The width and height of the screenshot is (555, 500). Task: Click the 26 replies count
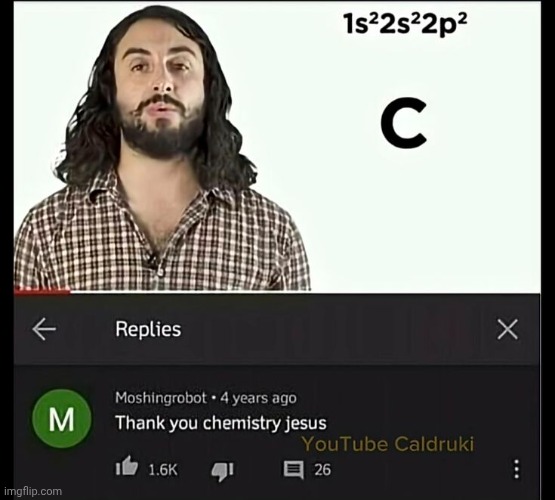(322, 470)
